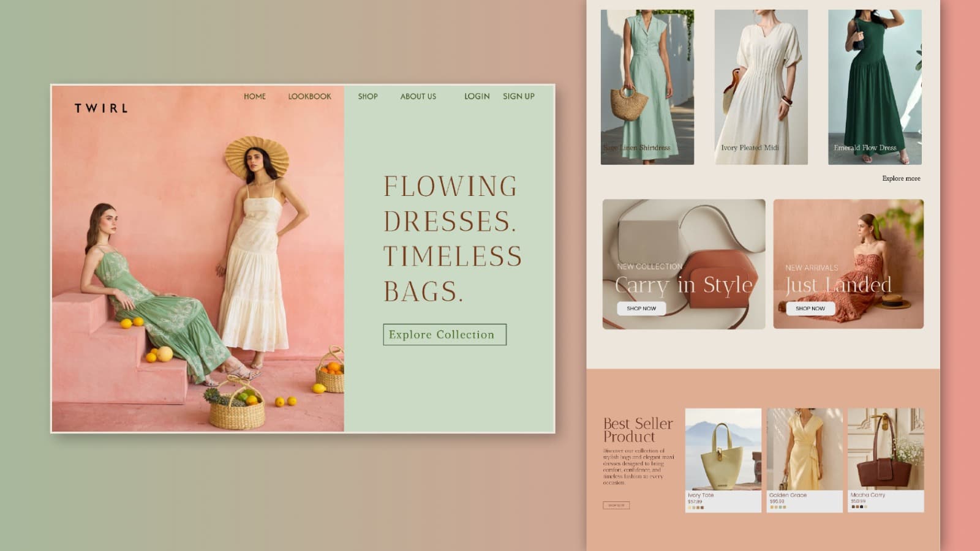Click the Carry in Style heading
The width and height of the screenshot is (980, 551).
[684, 285]
